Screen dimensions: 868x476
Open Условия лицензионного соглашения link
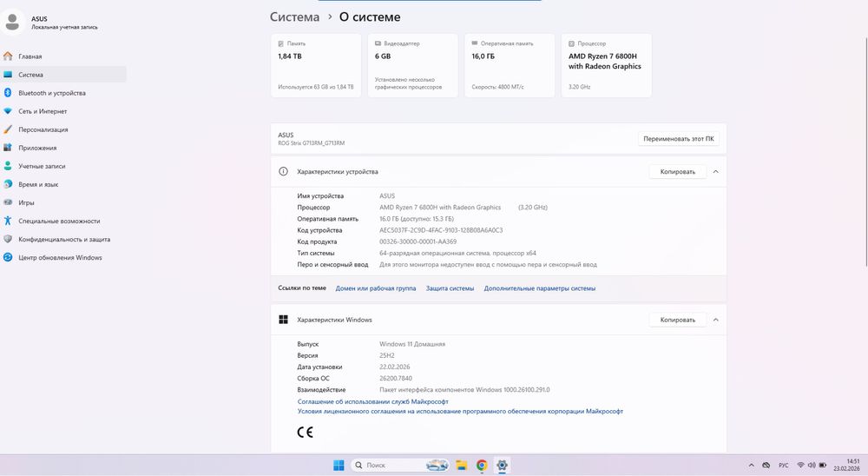tap(461, 412)
